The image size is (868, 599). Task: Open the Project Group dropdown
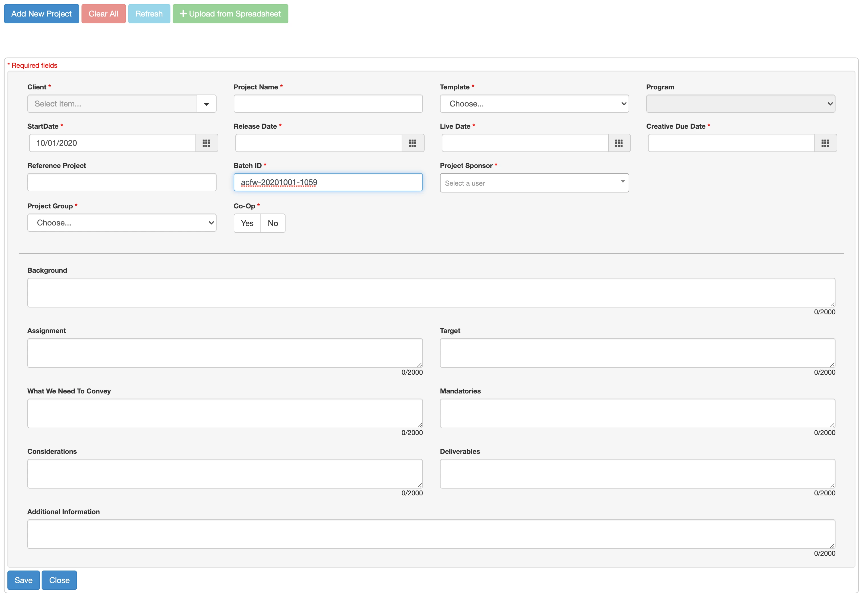(x=122, y=223)
